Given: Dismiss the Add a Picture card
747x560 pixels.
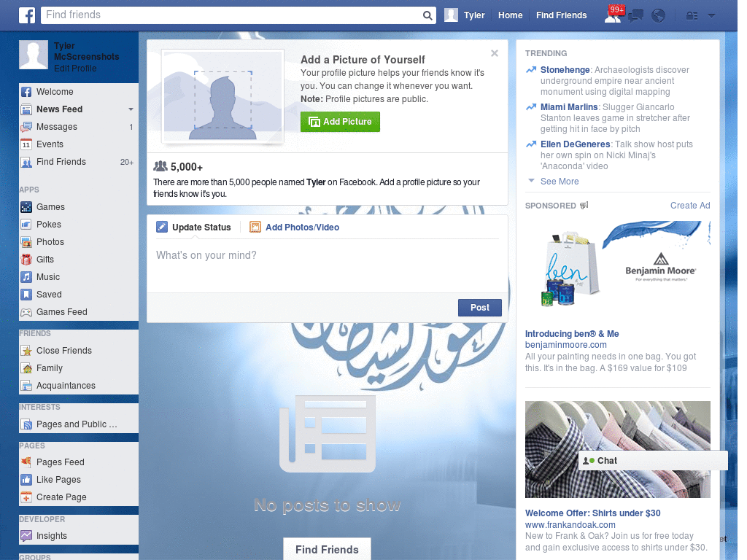Looking at the screenshot, I should point(495,53).
